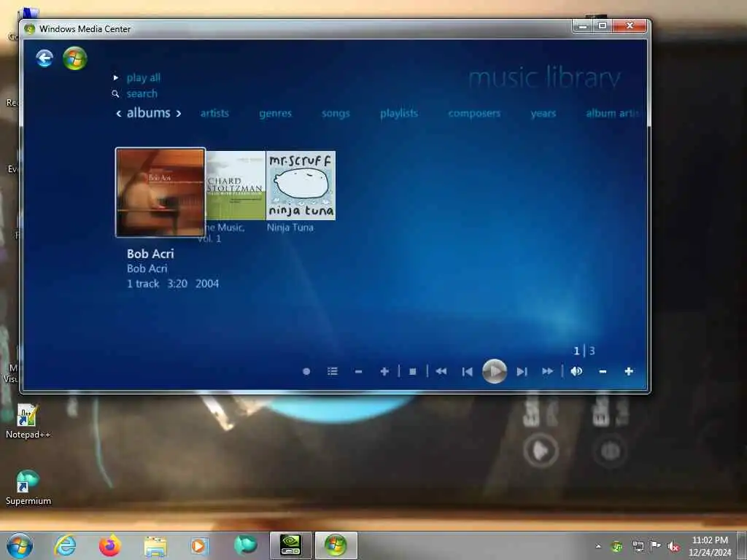Maximize the Windows Media Center window
Image resolution: width=747 pixels, height=560 pixels.
coord(602,26)
